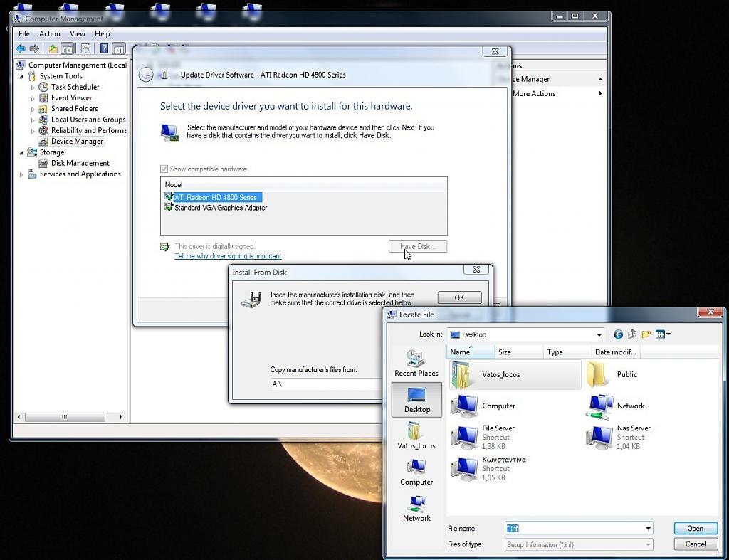The height and width of the screenshot is (560, 729).
Task: Go to last folder visited in Locate File
Action: click(618, 334)
